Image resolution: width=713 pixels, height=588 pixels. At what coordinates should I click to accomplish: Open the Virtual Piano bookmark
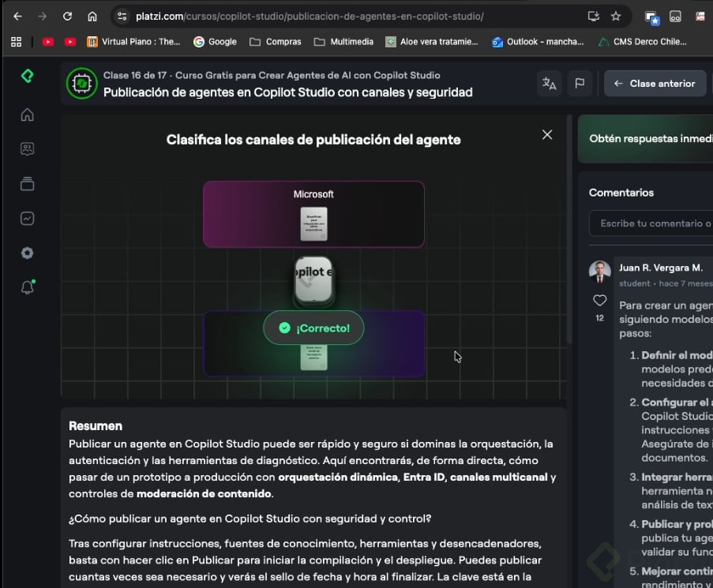click(133, 42)
